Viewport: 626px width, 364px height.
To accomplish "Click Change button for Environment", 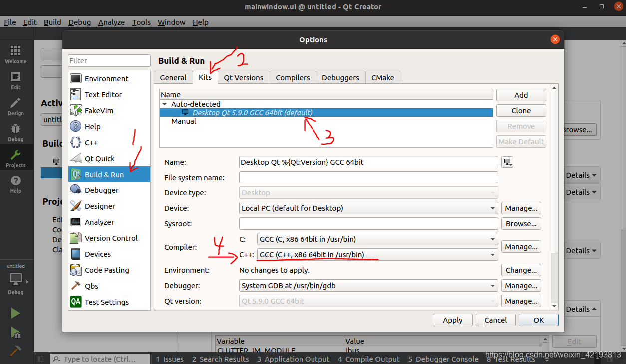I will pos(521,270).
